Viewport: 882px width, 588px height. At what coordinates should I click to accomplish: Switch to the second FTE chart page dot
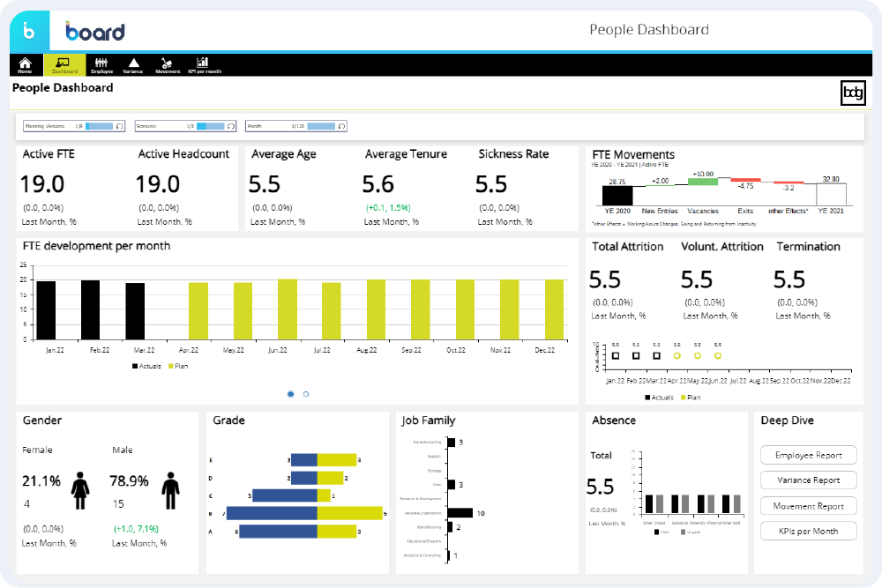point(306,394)
